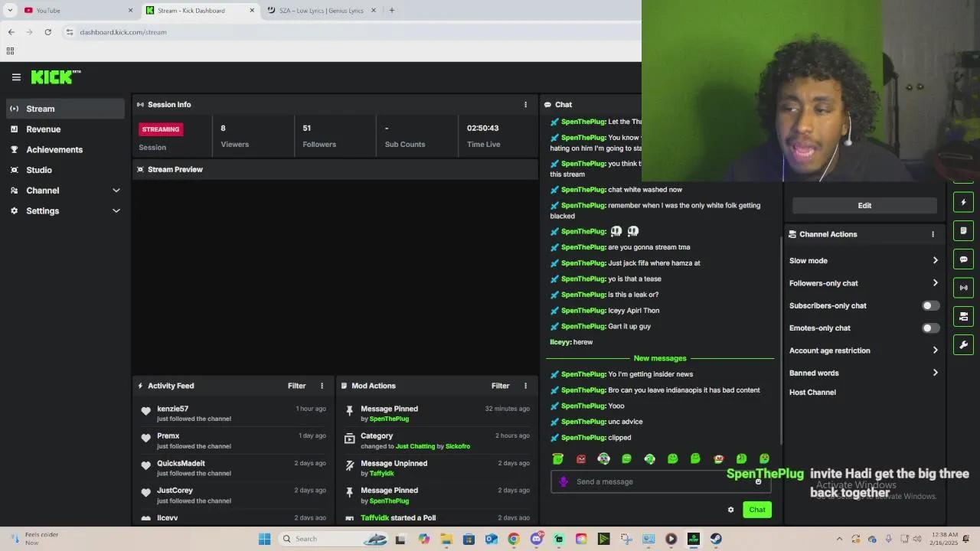Open Achievements in left sidebar
The width and height of the screenshot is (980, 551).
(x=54, y=150)
